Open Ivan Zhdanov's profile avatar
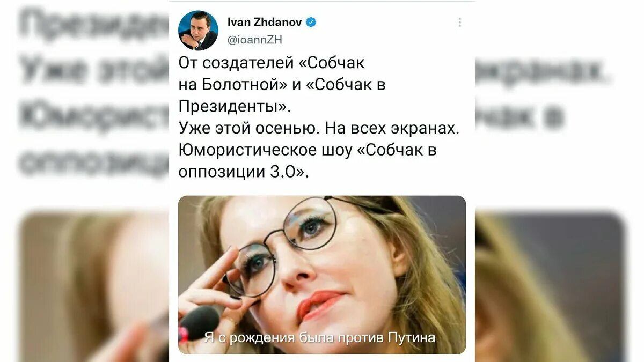Viewport: 644px width, 362px height. (198, 31)
